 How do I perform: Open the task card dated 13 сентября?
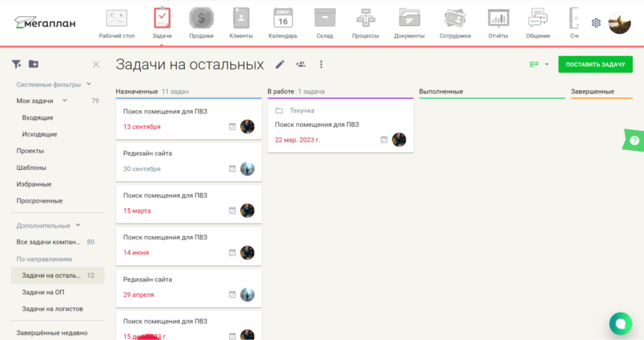(189, 120)
